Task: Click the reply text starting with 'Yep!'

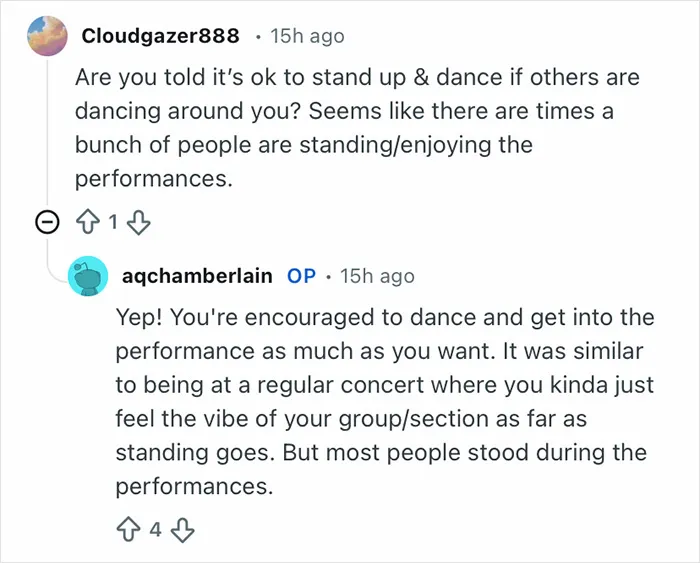Action: [x=385, y=401]
